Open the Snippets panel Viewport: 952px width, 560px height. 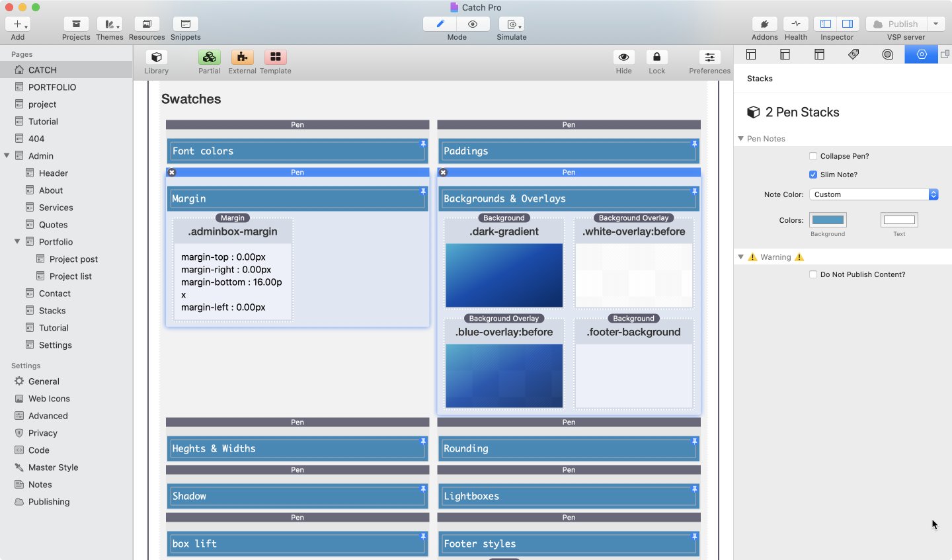click(x=185, y=24)
